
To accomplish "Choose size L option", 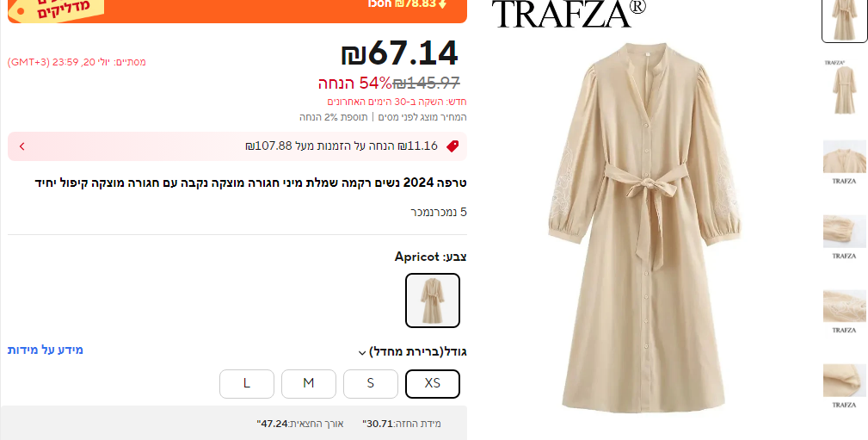I will (x=246, y=383).
